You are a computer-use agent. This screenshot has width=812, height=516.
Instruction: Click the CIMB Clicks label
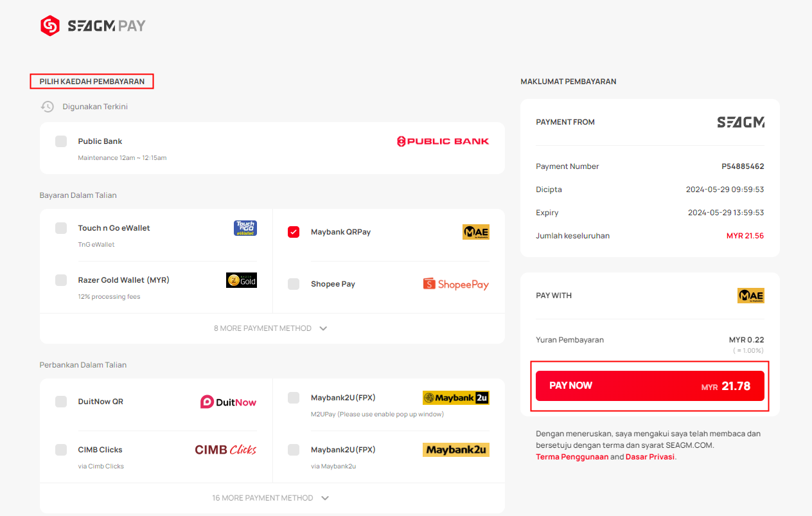click(100, 450)
